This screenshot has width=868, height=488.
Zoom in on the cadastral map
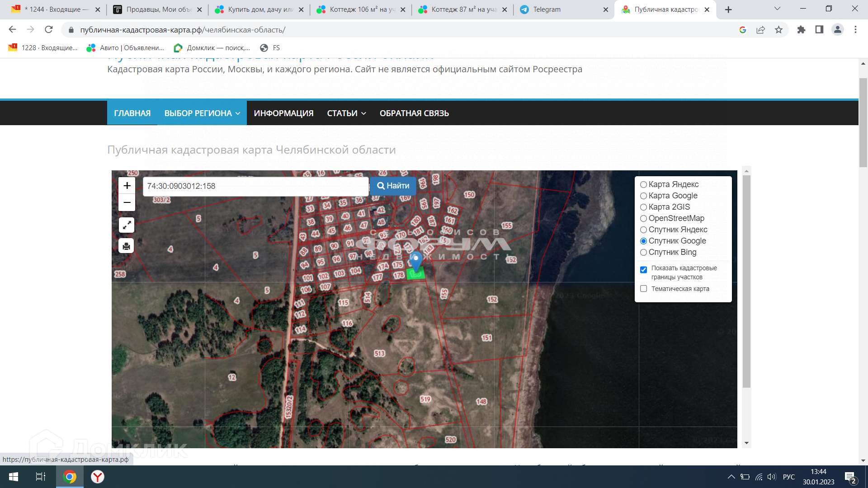tap(127, 186)
